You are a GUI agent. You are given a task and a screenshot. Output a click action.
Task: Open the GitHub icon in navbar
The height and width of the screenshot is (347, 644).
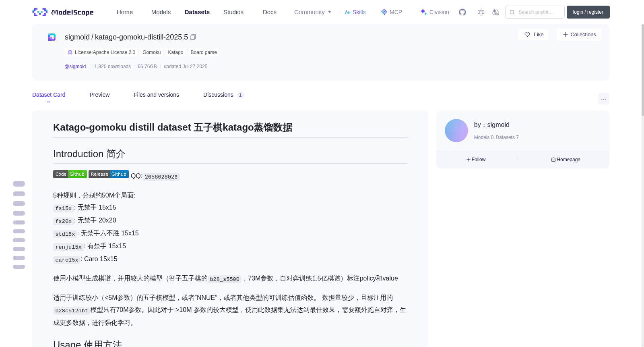[x=462, y=12]
